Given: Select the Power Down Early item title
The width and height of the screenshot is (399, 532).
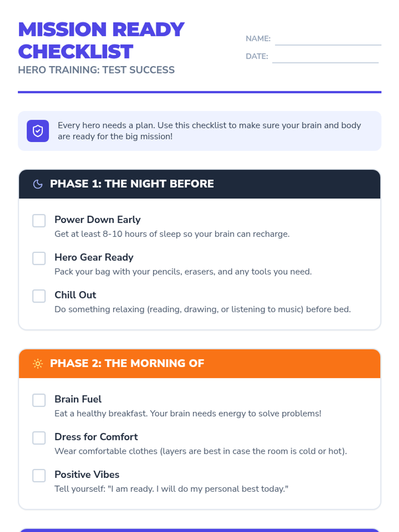Looking at the screenshot, I should pos(97,219).
